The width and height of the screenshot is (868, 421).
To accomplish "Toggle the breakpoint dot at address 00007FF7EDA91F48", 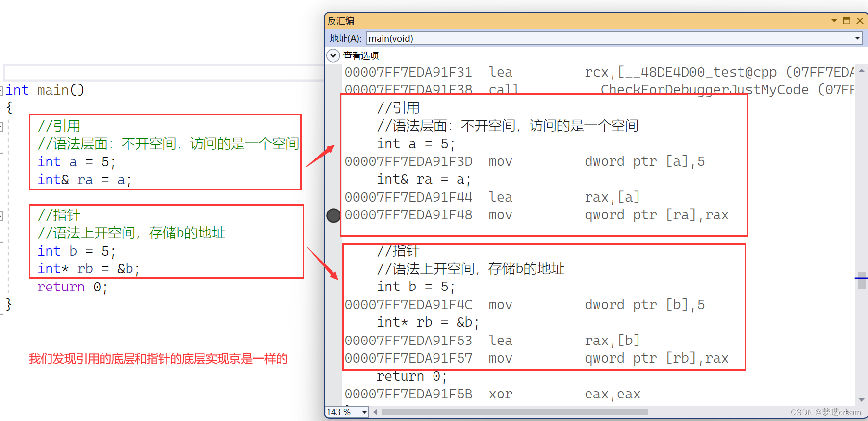I will point(333,215).
